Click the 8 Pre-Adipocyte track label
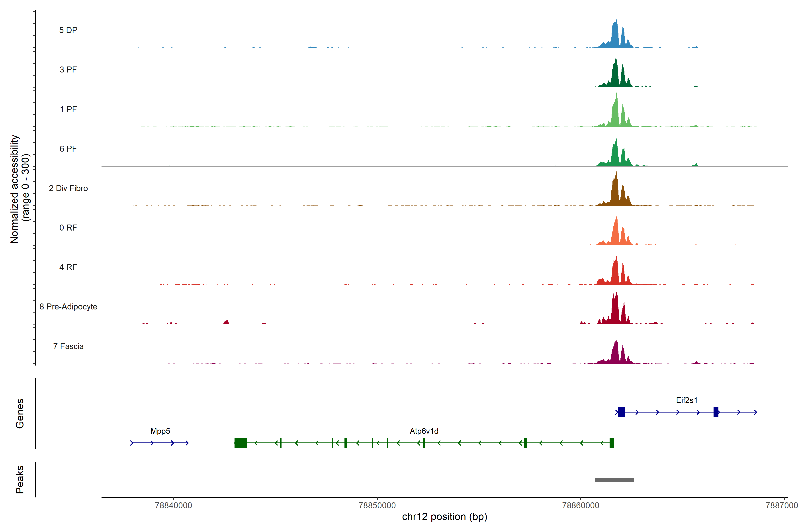Screen dimensions: 798x532 tap(68, 306)
